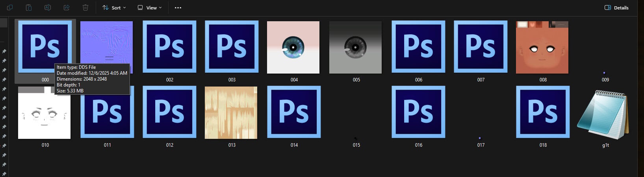Select the Photoshop file 012
Viewport: 644px width, 177px height.
[169, 112]
